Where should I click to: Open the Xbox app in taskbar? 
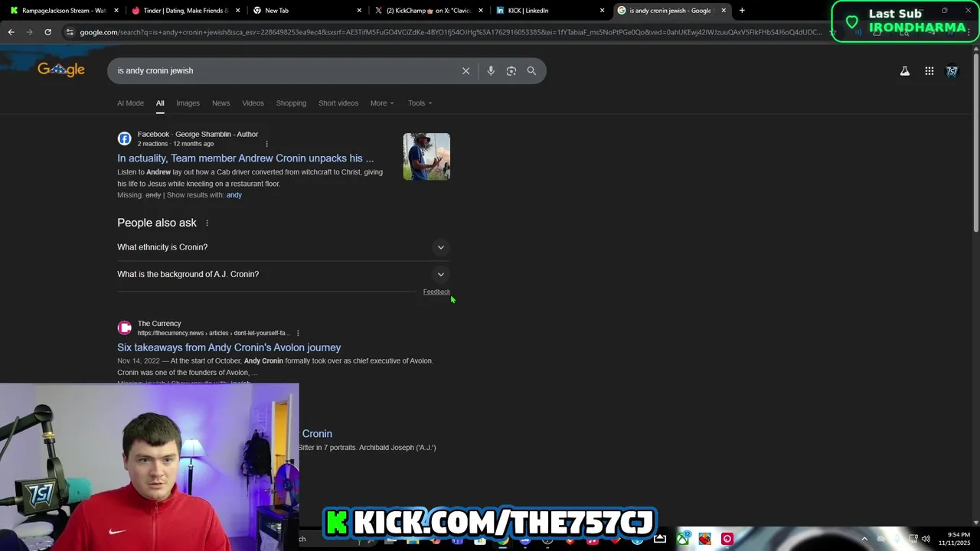click(x=682, y=539)
